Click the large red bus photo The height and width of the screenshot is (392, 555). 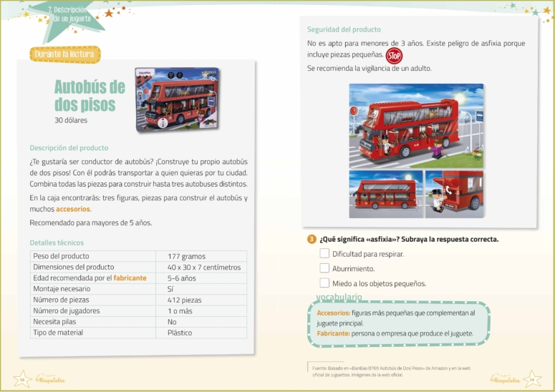point(416,126)
